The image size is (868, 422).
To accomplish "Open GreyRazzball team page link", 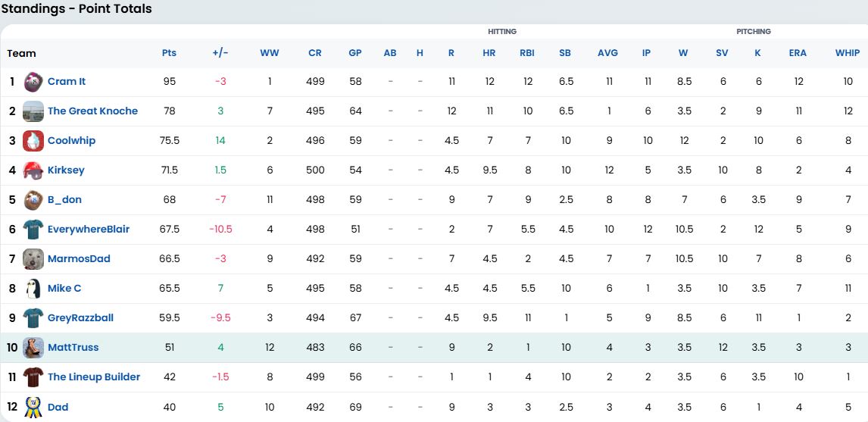I will coord(80,318).
